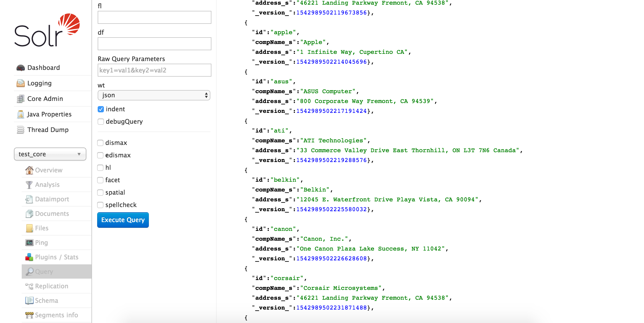Click the Solr logo

pos(47,30)
